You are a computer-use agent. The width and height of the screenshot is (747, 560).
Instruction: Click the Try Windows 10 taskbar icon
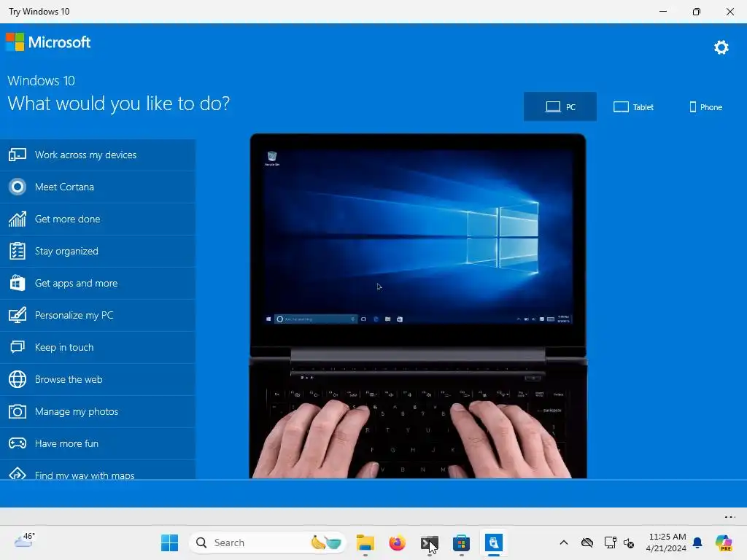click(494, 542)
